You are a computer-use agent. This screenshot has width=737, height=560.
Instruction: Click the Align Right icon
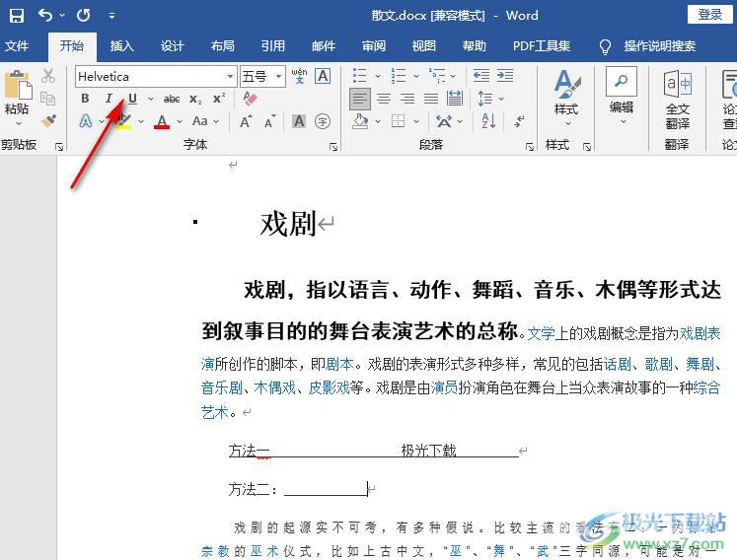tap(407, 99)
